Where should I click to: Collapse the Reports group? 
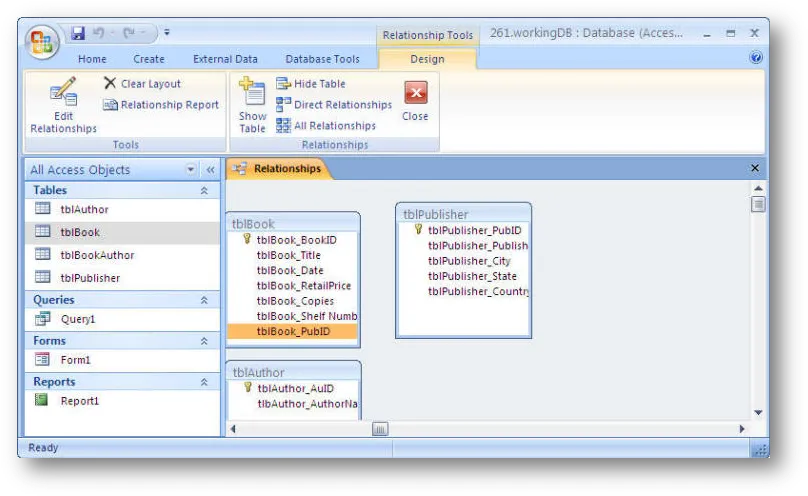coord(204,382)
